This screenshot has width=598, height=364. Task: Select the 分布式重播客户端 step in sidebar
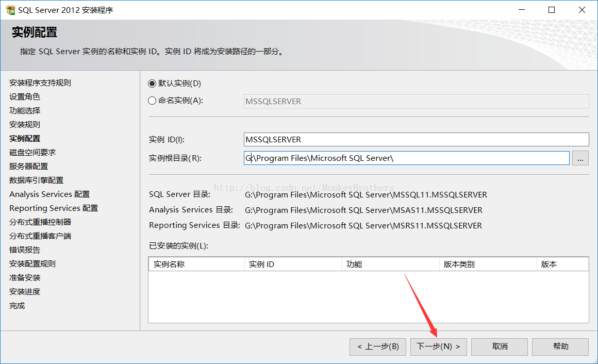pos(40,236)
